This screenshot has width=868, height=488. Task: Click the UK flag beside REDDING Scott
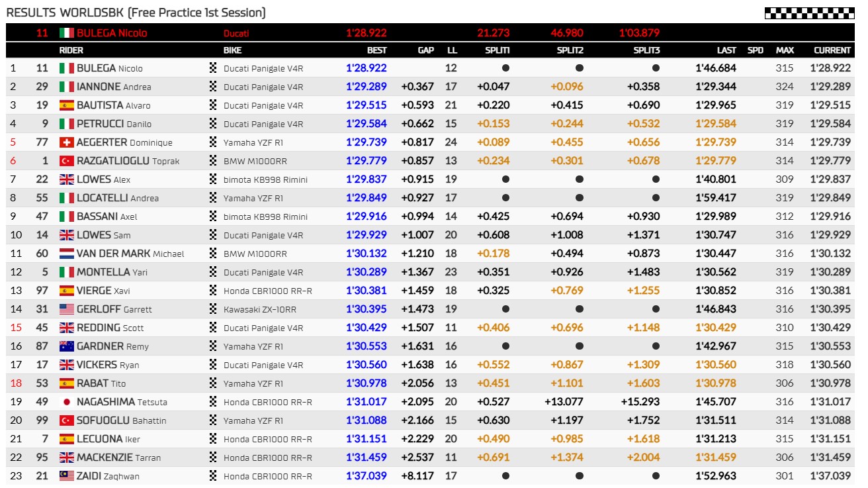(66, 328)
